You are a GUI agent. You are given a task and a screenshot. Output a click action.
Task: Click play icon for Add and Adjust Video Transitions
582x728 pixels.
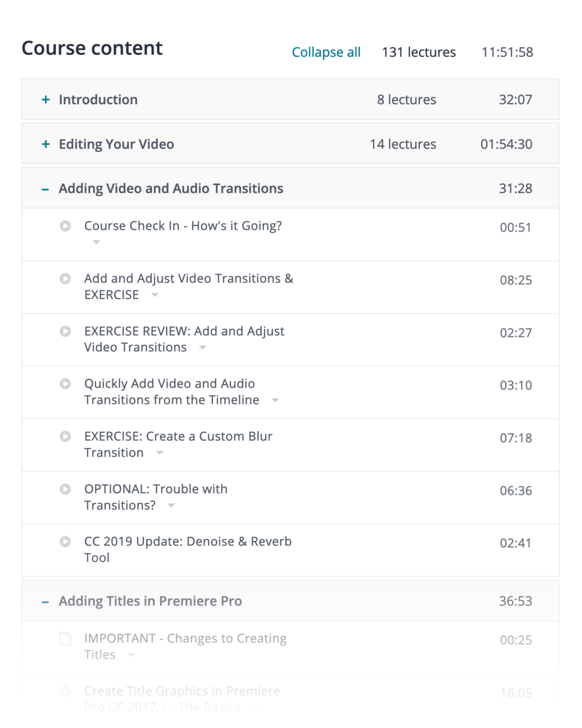click(x=65, y=279)
